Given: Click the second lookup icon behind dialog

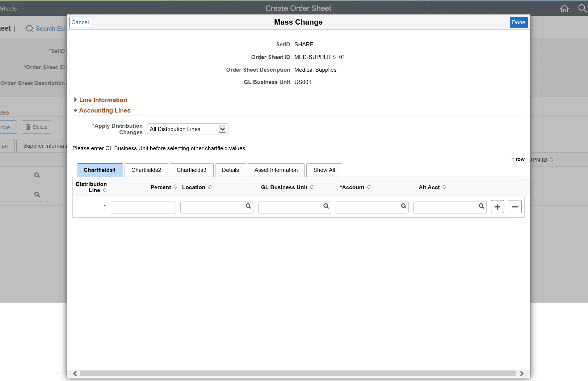Looking at the screenshot, I should (x=37, y=195).
